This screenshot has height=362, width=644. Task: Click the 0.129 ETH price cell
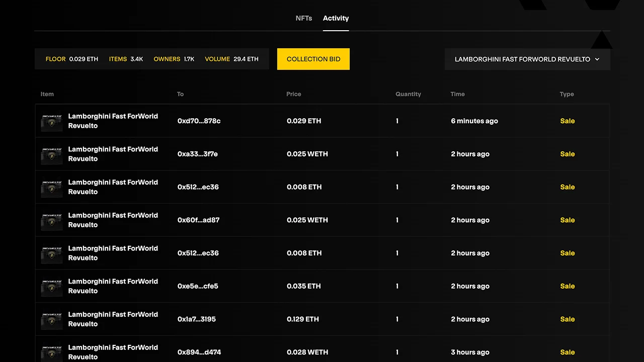click(x=303, y=319)
